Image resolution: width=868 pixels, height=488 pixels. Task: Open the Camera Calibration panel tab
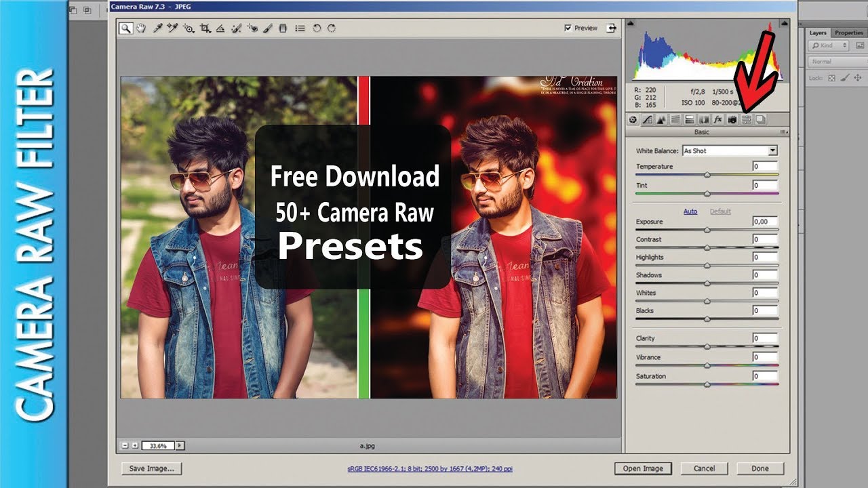pos(732,119)
